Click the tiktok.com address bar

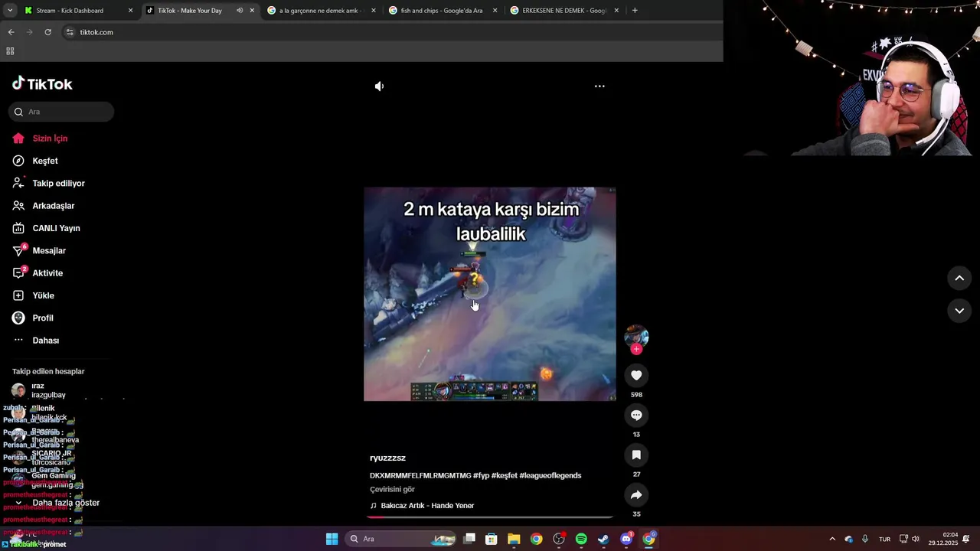[x=390, y=32]
